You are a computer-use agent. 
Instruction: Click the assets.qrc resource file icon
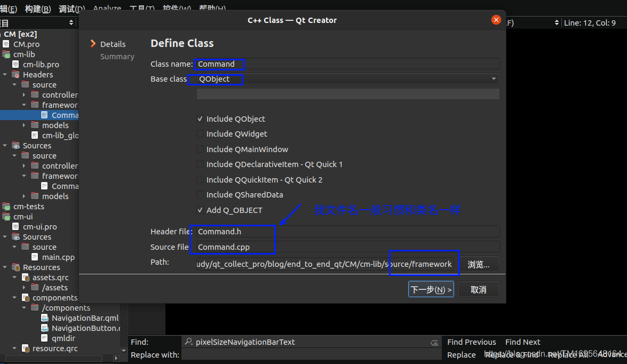pyautogui.click(x=25, y=277)
